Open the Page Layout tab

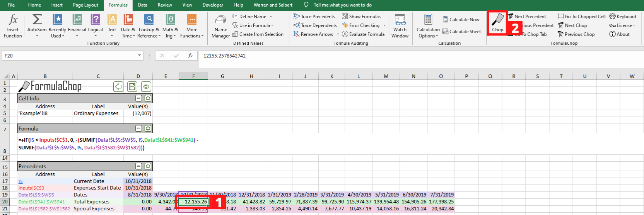tap(85, 5)
